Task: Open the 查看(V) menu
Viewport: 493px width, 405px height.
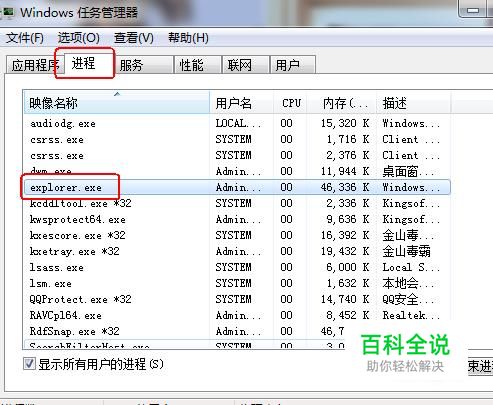Action: point(134,38)
